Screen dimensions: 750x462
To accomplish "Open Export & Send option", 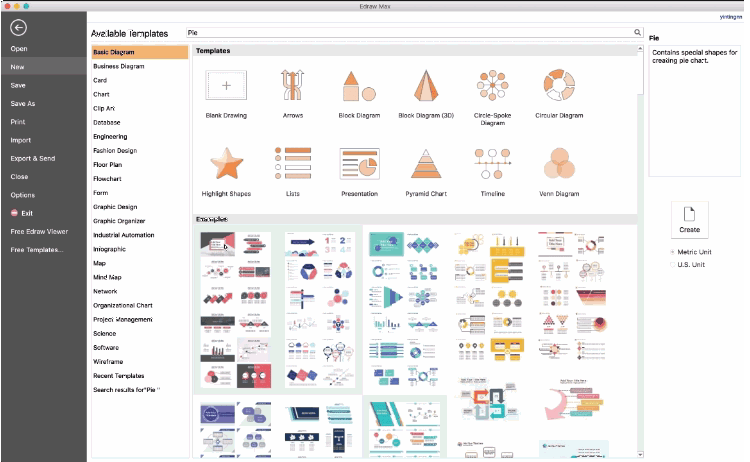I will pos(33,158).
